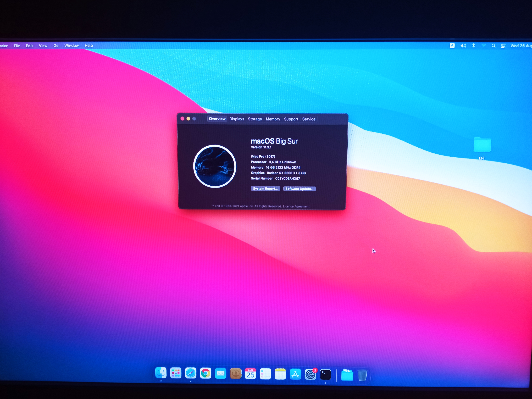Open the Mail app icon
The height and width of the screenshot is (399, 532).
[x=221, y=374]
